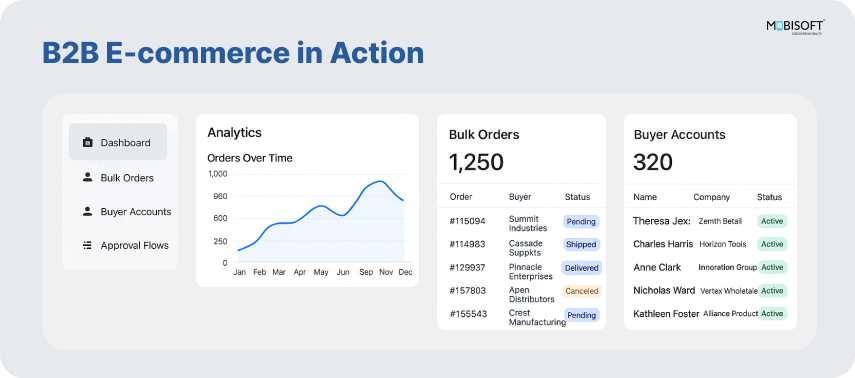The width and height of the screenshot is (855, 378).
Task: Click the 1,000 y-axis value
Action: pos(218,173)
